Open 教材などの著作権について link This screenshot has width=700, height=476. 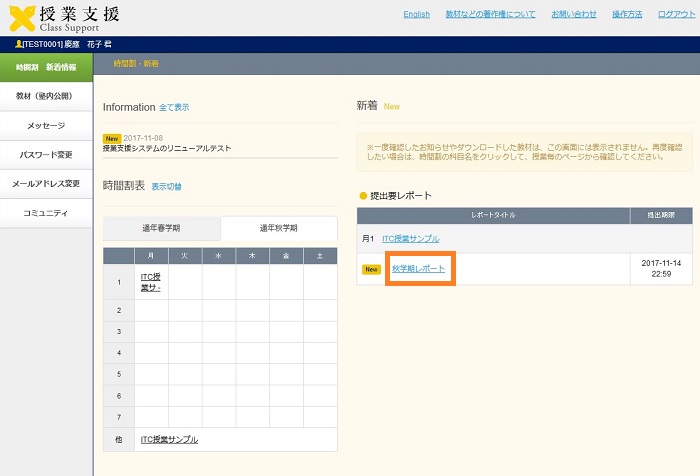coord(490,15)
